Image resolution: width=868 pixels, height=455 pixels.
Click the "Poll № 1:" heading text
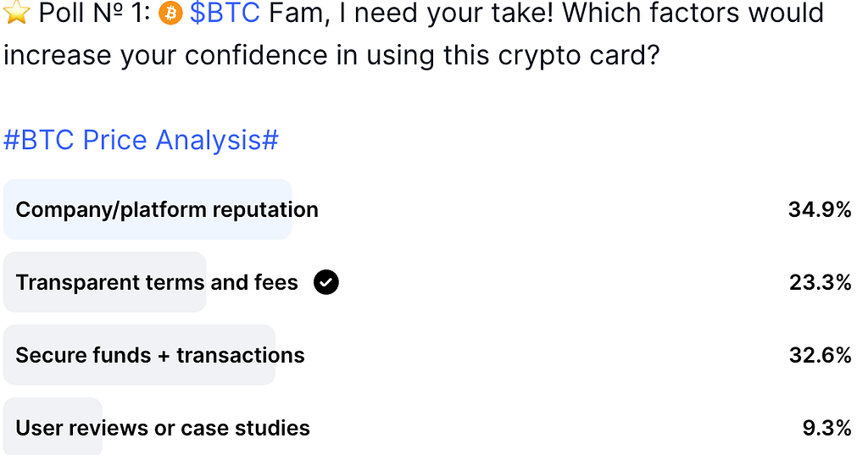pos(95,13)
